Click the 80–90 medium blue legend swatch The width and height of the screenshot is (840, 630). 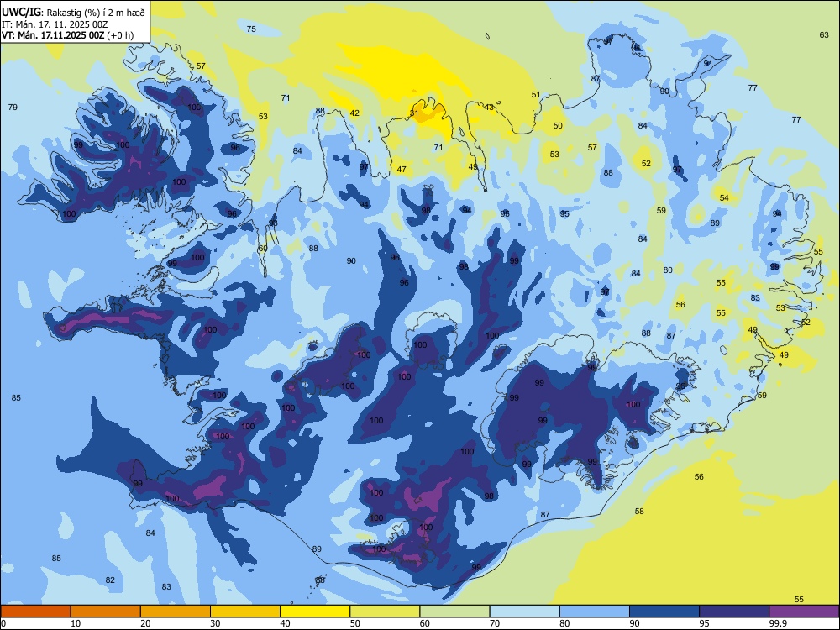click(x=595, y=612)
